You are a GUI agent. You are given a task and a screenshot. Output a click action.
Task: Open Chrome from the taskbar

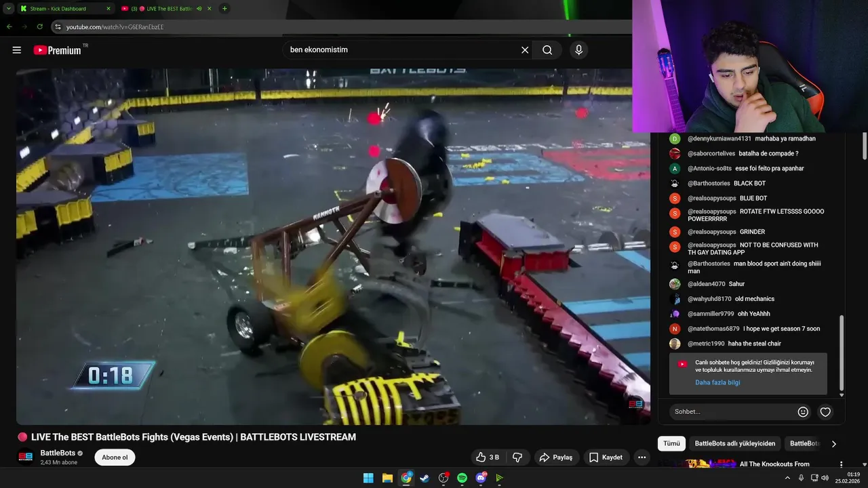click(406, 478)
